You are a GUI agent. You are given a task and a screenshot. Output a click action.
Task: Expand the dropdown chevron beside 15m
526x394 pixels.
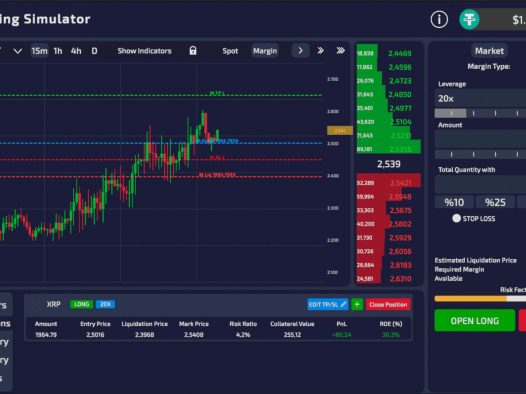tap(18, 51)
